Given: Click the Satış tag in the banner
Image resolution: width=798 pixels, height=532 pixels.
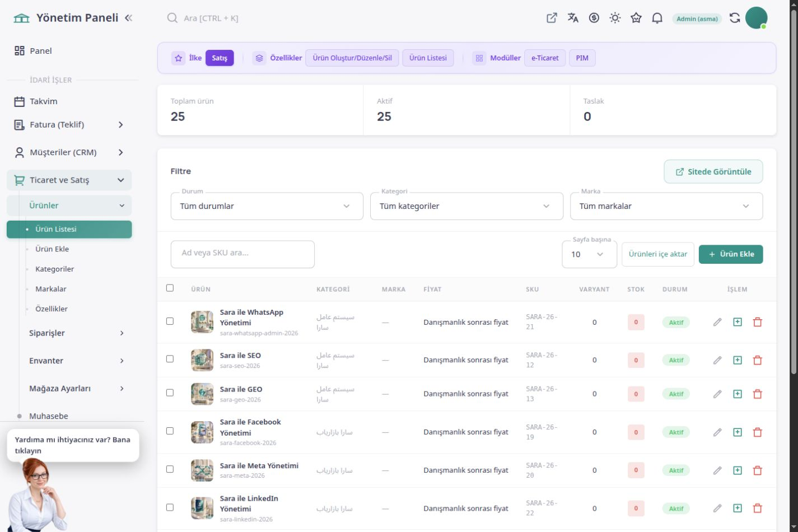Looking at the screenshot, I should 220,58.
